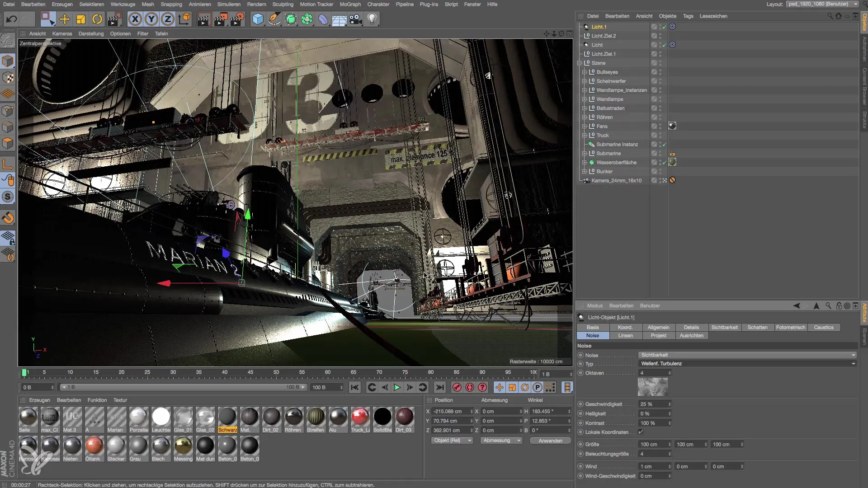The width and height of the screenshot is (868, 488).
Task: Toggle visibility dots for Röhren
Action: click(660, 117)
